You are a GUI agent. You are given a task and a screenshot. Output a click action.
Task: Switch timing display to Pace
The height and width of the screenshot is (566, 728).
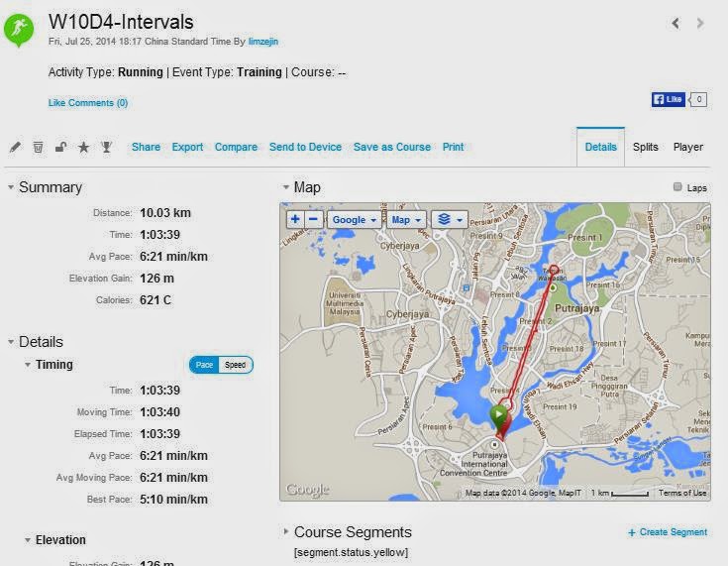(204, 365)
